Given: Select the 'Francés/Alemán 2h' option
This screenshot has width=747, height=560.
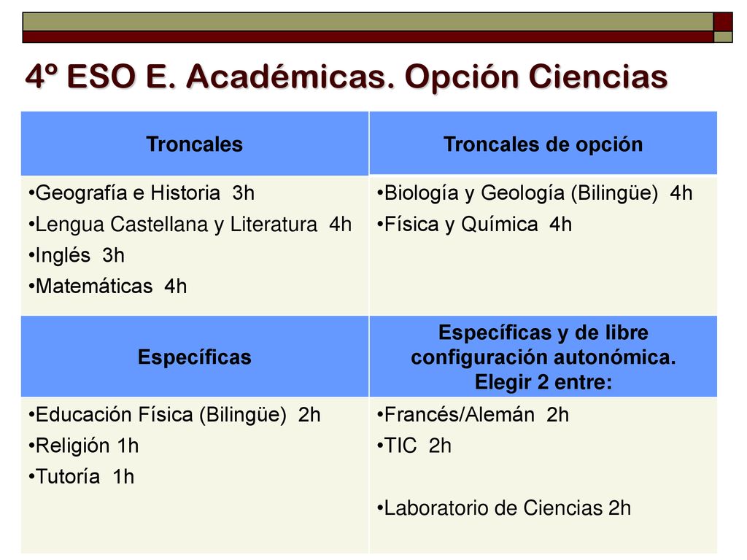Looking at the screenshot, I should [x=473, y=415].
